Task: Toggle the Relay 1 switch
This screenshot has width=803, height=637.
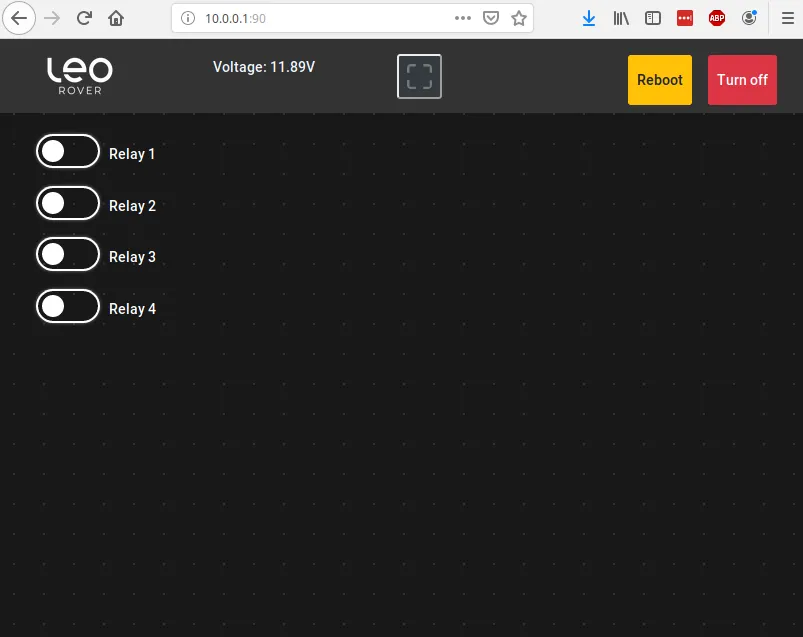Action: pyautogui.click(x=68, y=151)
